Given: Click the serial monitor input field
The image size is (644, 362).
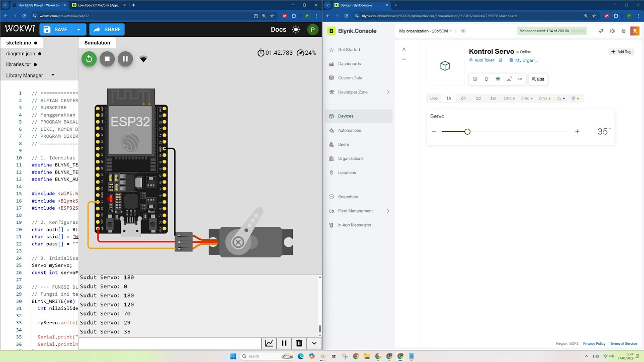Looking at the screenshot, I should click(x=170, y=343).
